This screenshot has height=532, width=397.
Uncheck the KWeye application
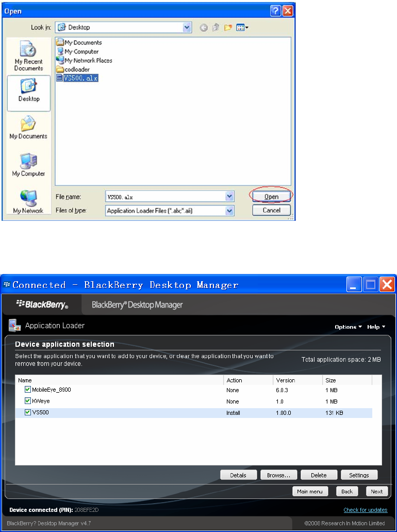click(x=28, y=401)
